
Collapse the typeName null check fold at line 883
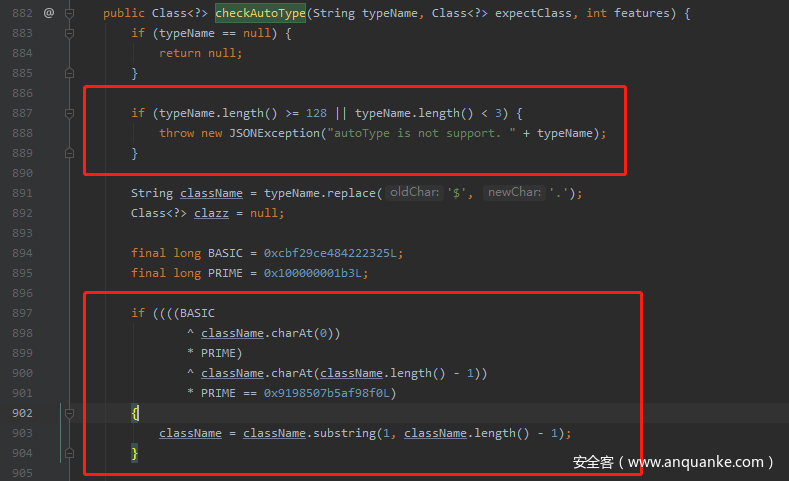(69, 33)
